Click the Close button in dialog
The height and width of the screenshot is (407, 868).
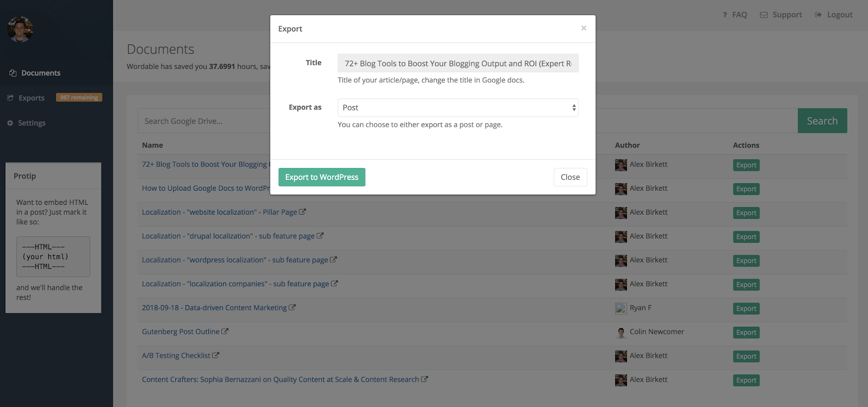570,177
